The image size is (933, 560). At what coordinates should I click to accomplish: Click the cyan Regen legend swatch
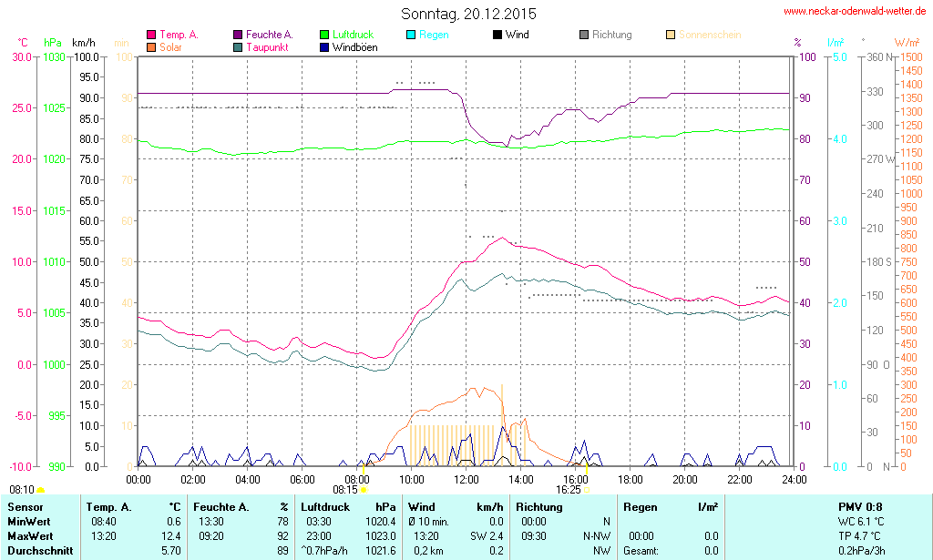point(411,35)
